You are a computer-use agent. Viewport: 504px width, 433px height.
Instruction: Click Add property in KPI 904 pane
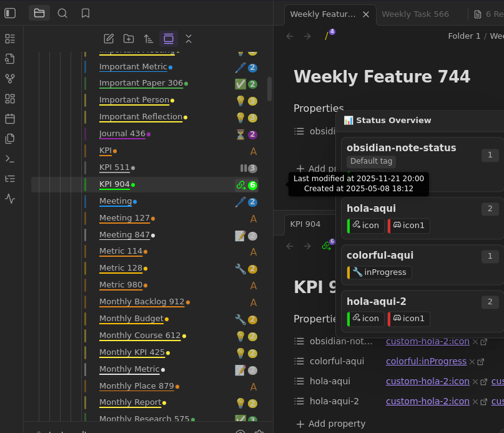coord(331,424)
